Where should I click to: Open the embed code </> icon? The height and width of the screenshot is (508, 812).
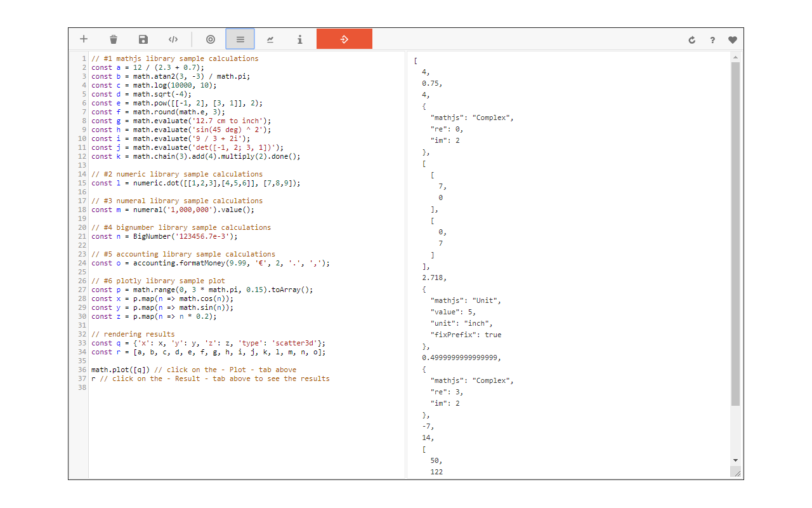[173, 39]
